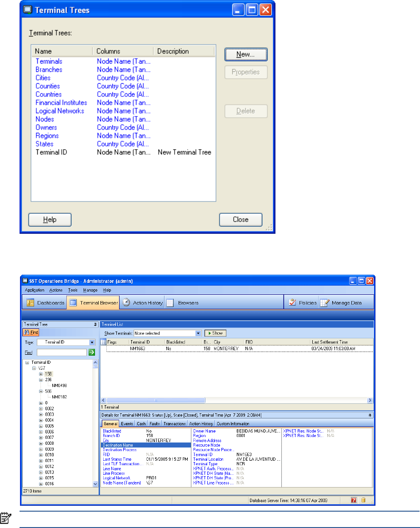
Task: Open Action History from the toolbar
Action: 143,302
